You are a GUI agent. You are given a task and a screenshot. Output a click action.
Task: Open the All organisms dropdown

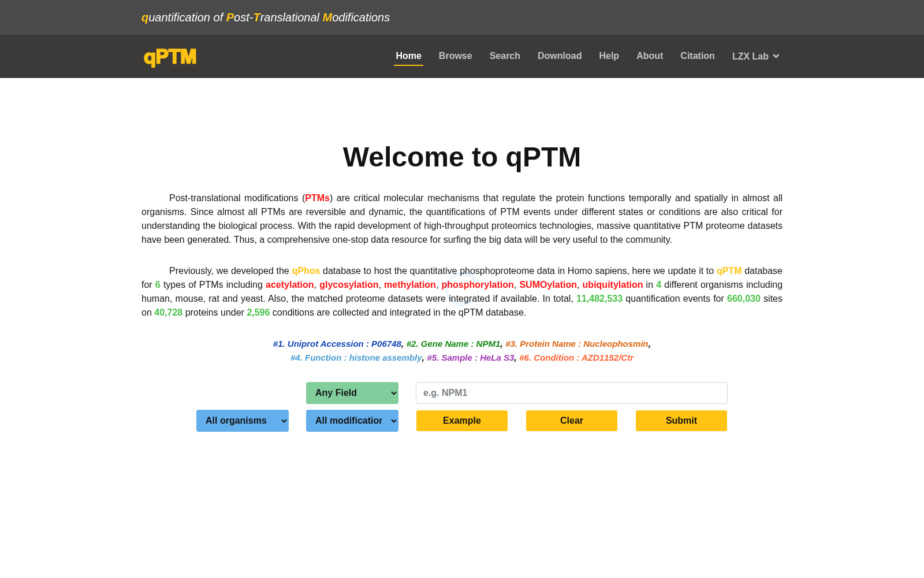[243, 421]
